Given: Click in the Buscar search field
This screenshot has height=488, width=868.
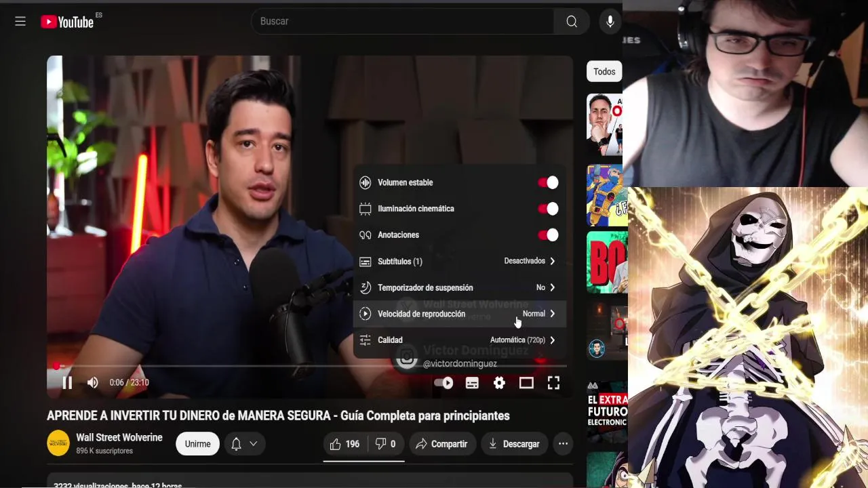Looking at the screenshot, I should coord(403,22).
